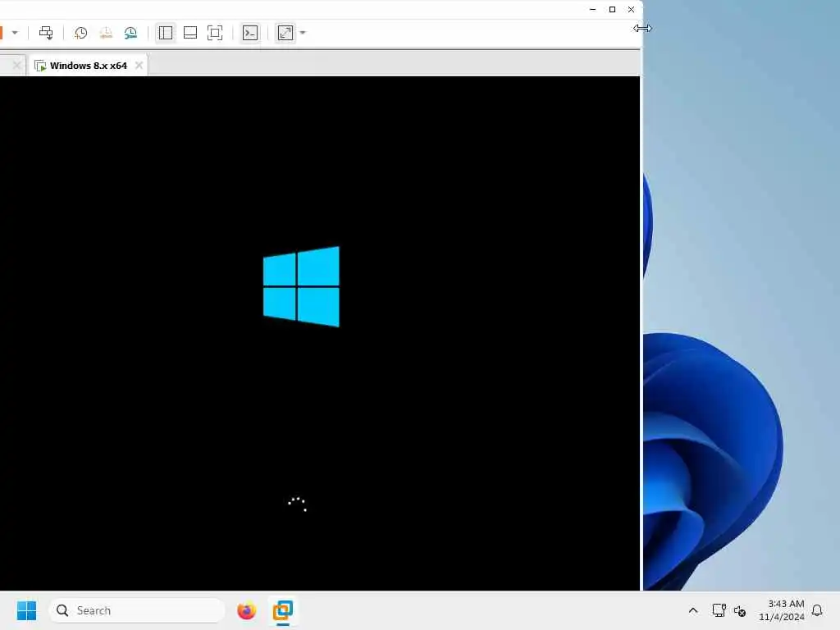
Task: Toggle the console view icon
Action: pos(250,33)
